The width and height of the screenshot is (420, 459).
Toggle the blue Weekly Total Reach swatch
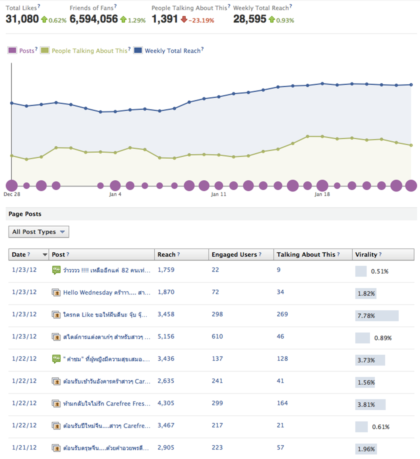point(138,50)
